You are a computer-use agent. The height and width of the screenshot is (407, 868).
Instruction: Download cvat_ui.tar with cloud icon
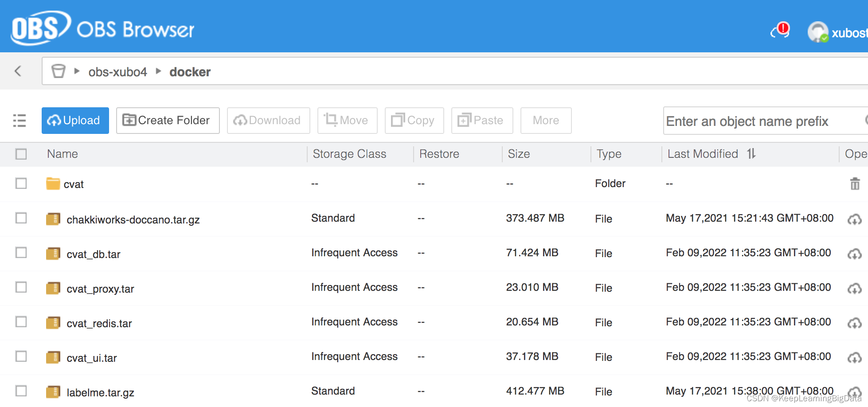854,357
